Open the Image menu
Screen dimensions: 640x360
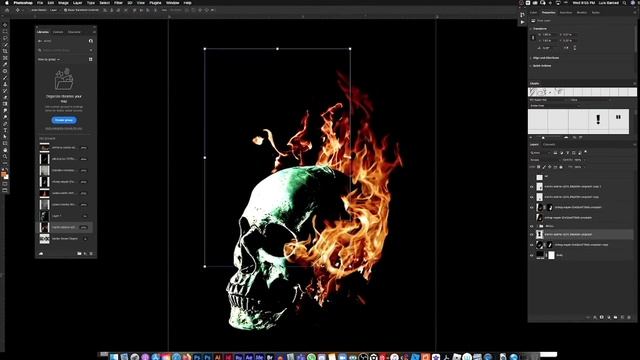point(63,3)
